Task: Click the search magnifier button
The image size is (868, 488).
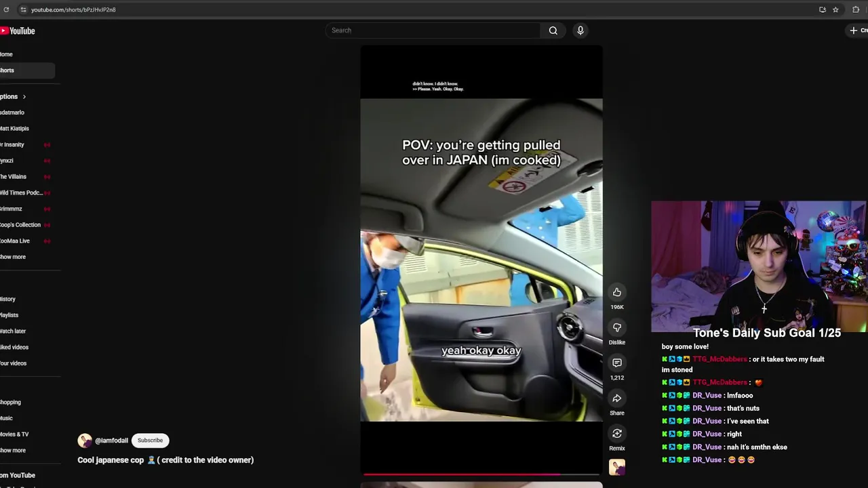Action: [553, 30]
